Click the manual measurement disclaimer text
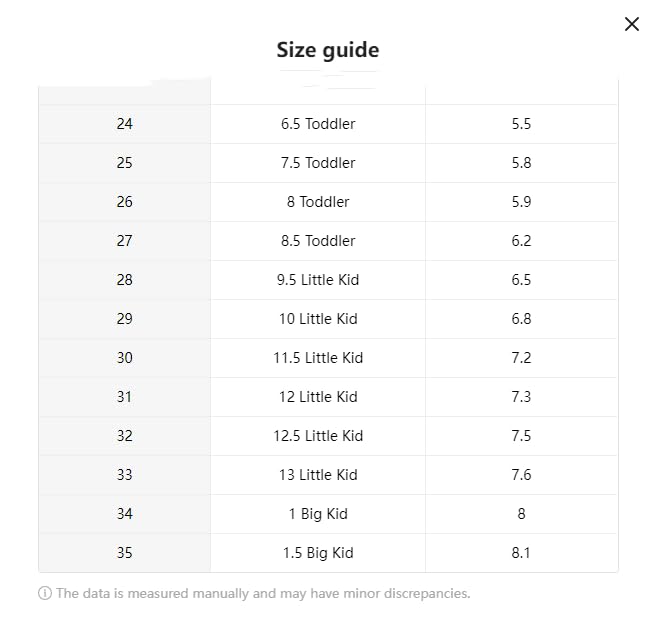 pos(263,593)
